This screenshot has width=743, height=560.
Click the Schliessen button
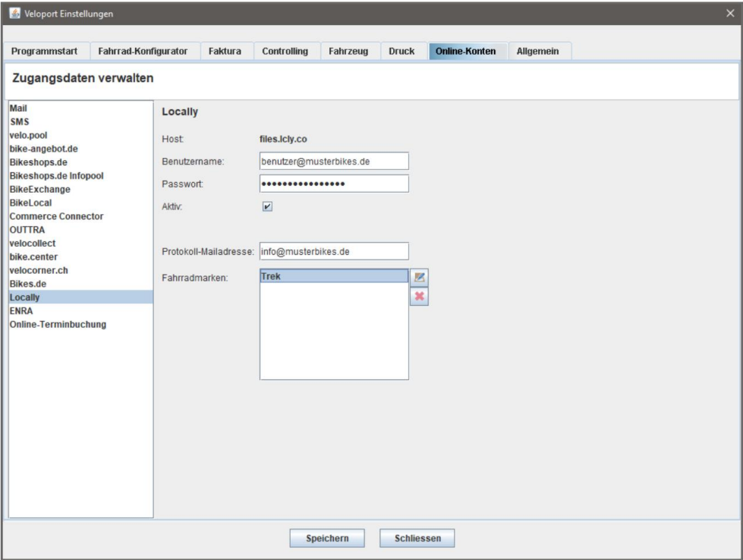point(417,538)
